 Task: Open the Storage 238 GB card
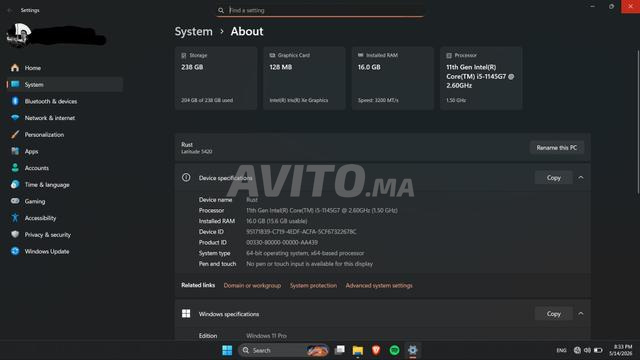point(216,78)
